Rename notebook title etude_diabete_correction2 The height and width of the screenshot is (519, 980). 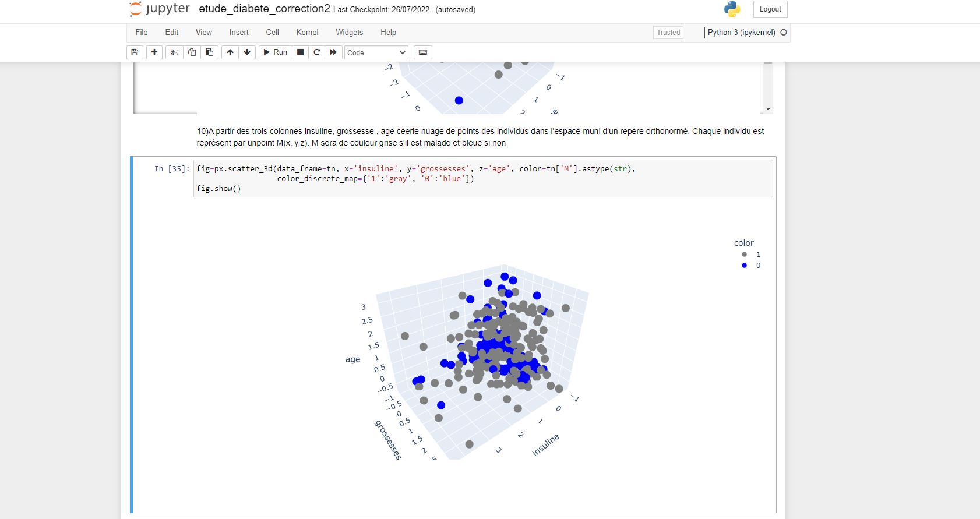coord(265,9)
